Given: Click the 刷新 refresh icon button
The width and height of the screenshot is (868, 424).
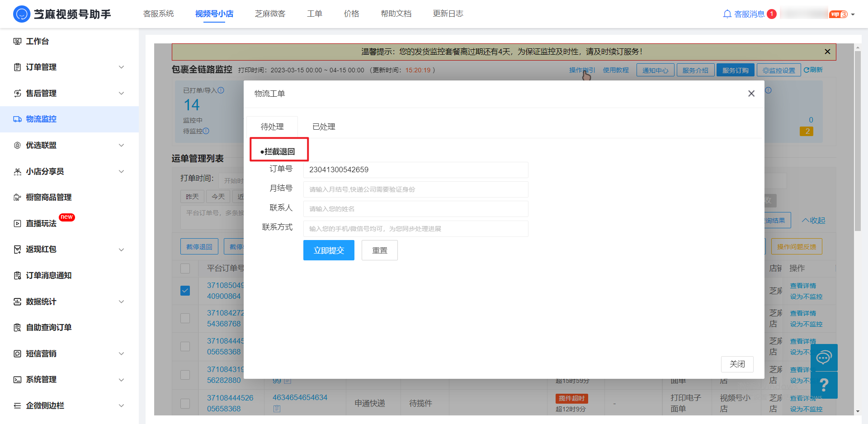Looking at the screenshot, I should pyautogui.click(x=813, y=70).
